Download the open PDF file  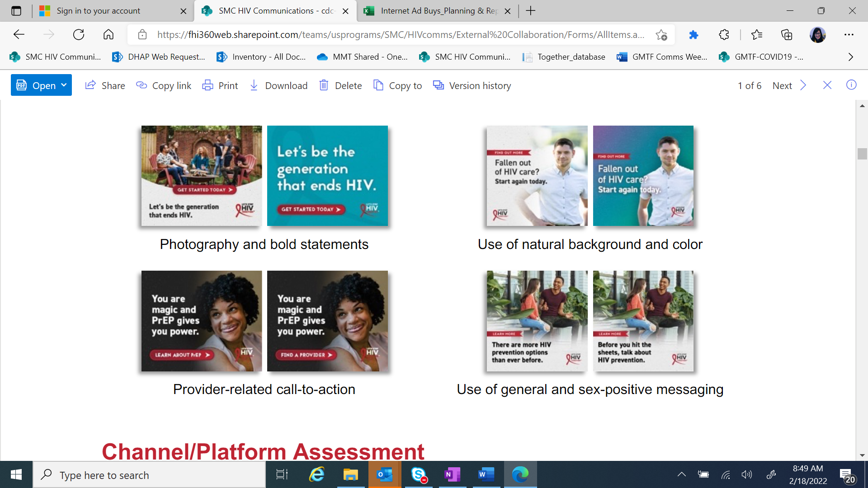click(x=278, y=85)
